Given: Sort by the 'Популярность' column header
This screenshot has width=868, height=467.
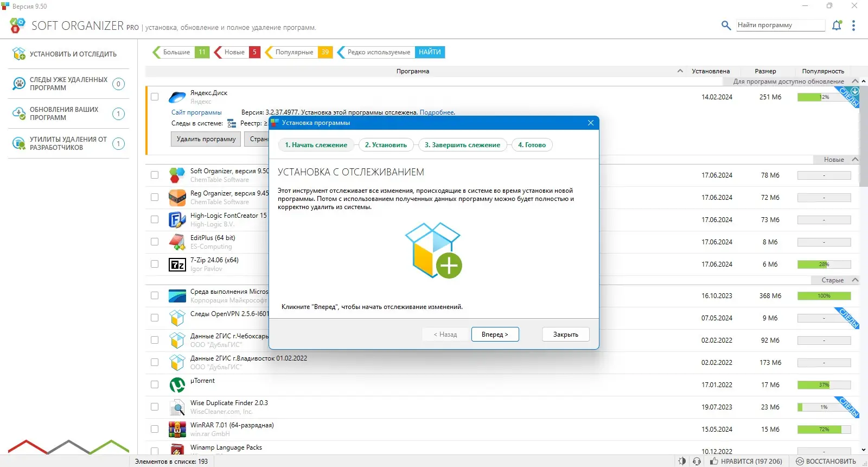Looking at the screenshot, I should 823,71.
